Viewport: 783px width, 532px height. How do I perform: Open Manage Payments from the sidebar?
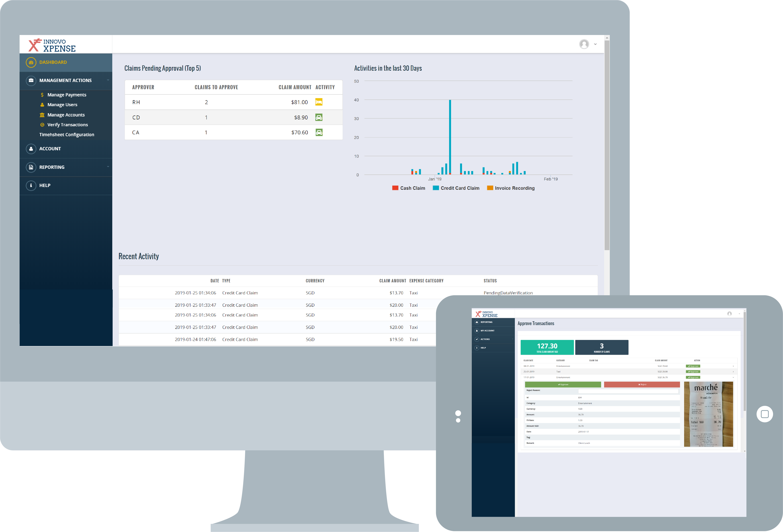click(67, 95)
